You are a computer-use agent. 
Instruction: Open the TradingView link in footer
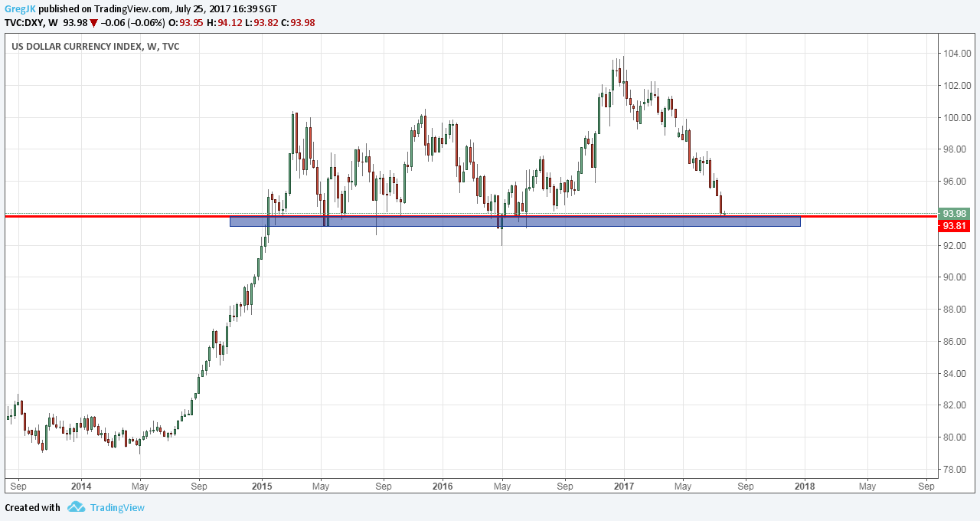coord(117,507)
